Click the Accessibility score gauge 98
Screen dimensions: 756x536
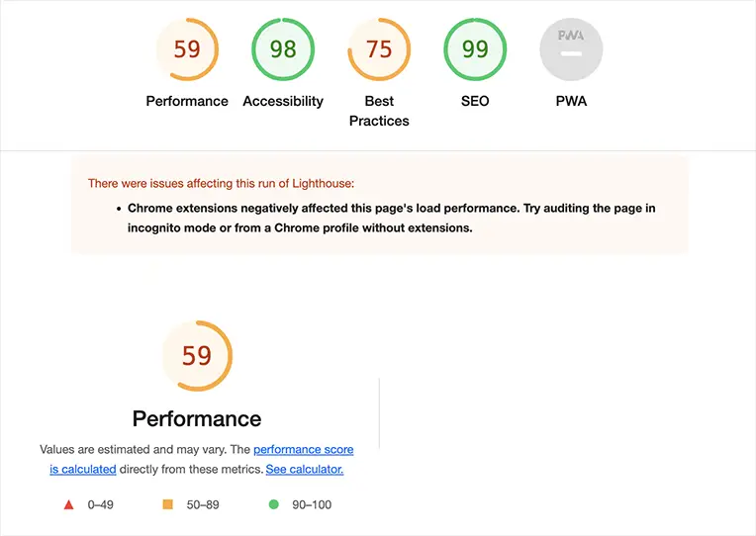[283, 48]
